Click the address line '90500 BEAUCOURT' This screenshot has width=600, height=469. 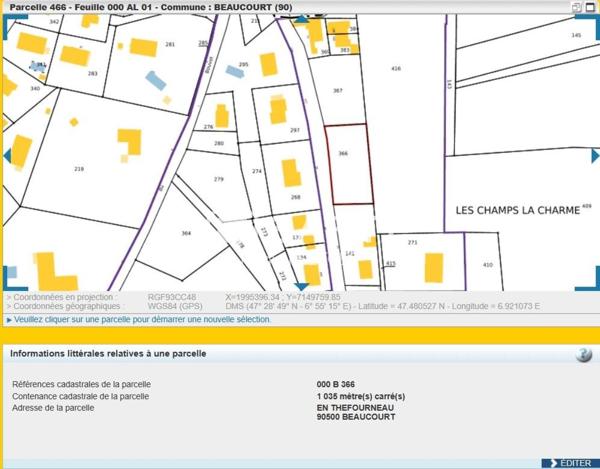[356, 417]
